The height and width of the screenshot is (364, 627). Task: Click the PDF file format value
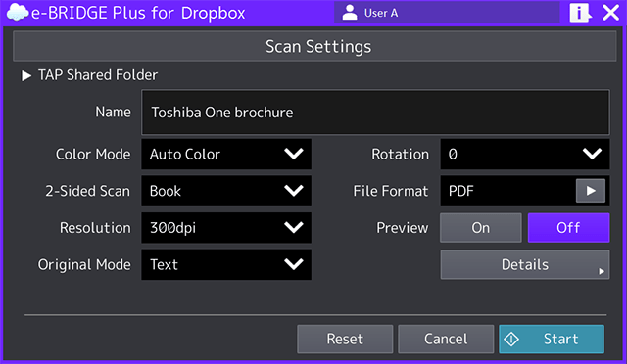point(461,191)
